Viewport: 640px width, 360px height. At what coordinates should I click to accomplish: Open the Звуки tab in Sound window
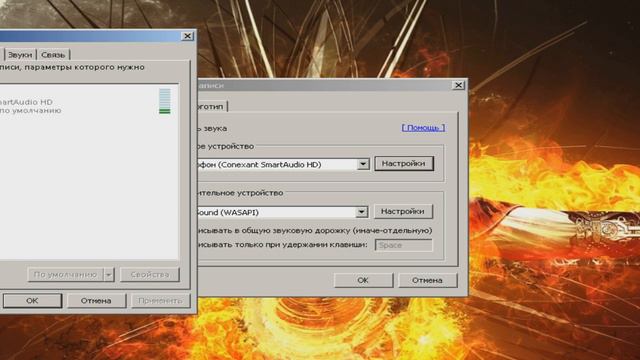pos(20,54)
